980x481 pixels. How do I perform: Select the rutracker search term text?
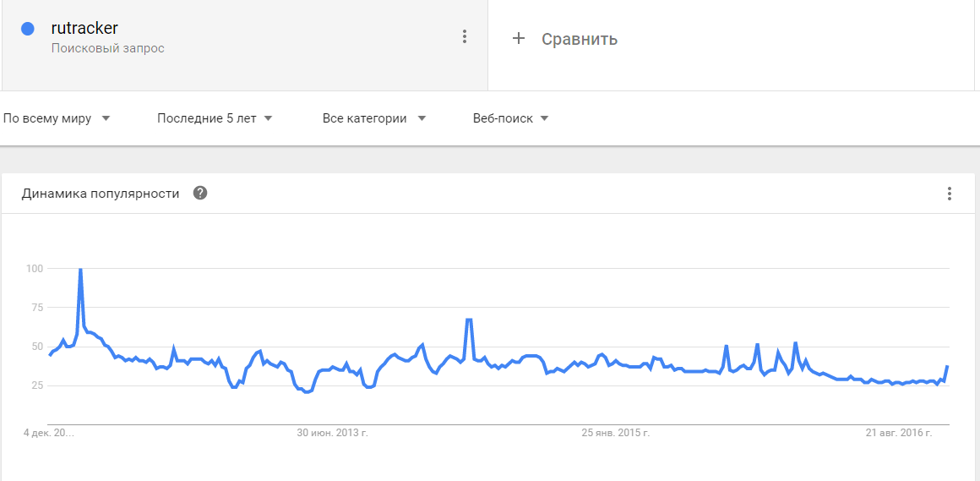84,28
